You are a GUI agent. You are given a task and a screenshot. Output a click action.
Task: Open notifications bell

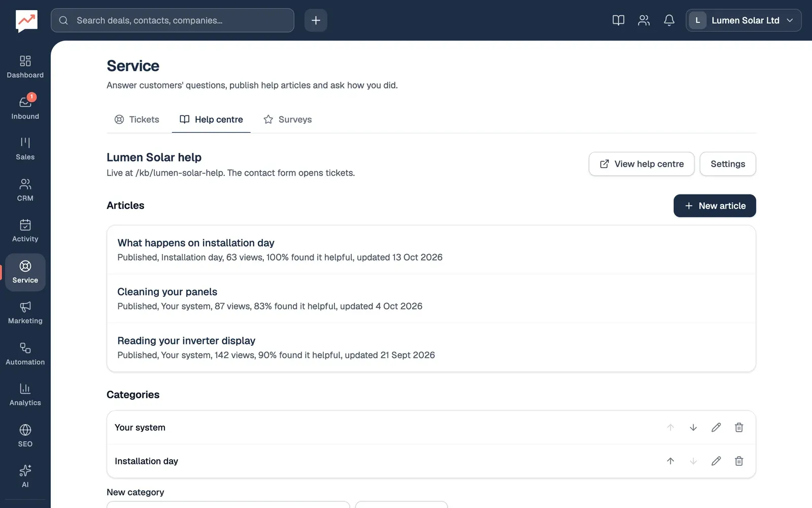point(669,20)
